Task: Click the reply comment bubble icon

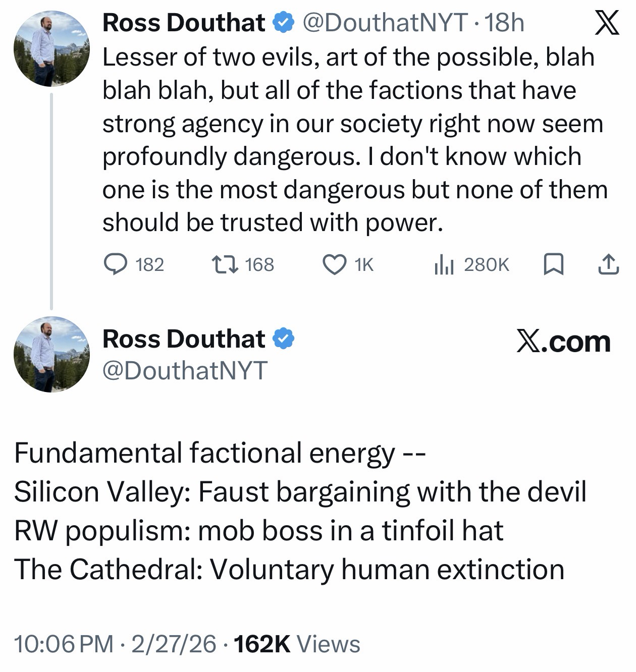Action: pyautogui.click(x=116, y=264)
